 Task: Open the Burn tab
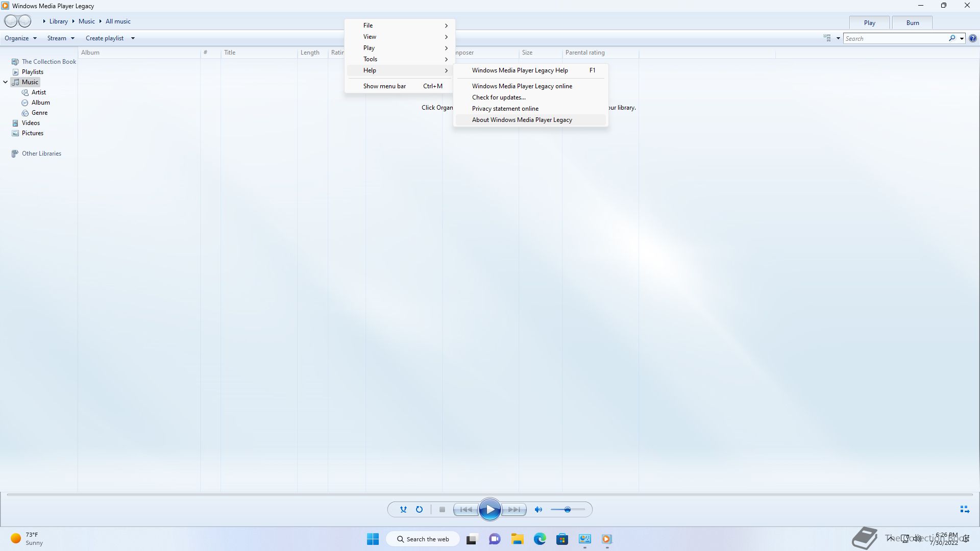913,23
